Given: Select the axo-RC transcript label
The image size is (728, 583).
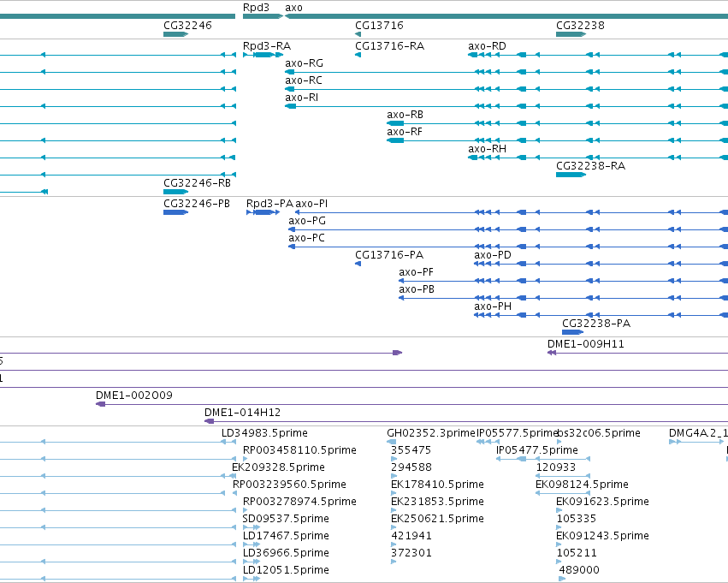Looking at the screenshot, I should pos(304,80).
